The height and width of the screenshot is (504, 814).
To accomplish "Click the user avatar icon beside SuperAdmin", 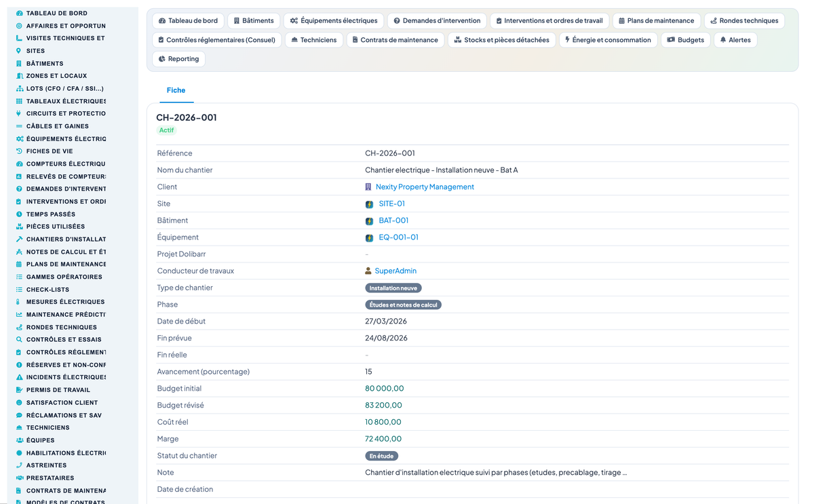I will pos(368,271).
